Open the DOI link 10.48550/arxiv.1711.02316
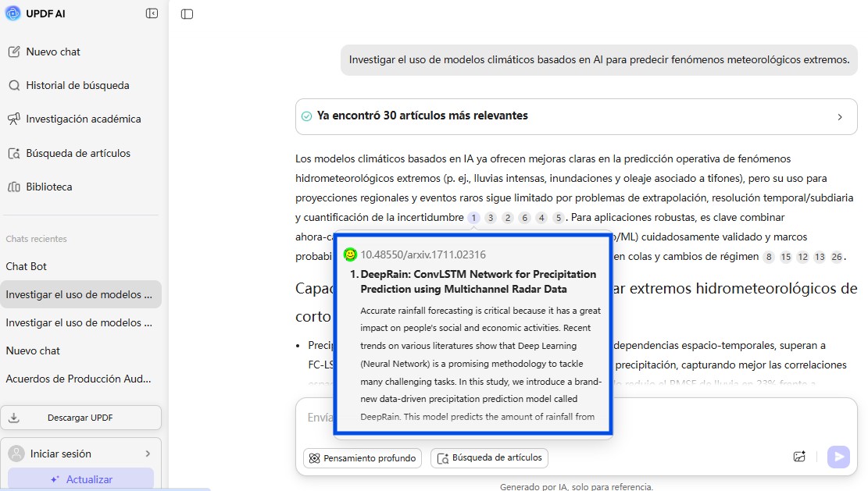This screenshot has height=491, width=868. tap(423, 255)
